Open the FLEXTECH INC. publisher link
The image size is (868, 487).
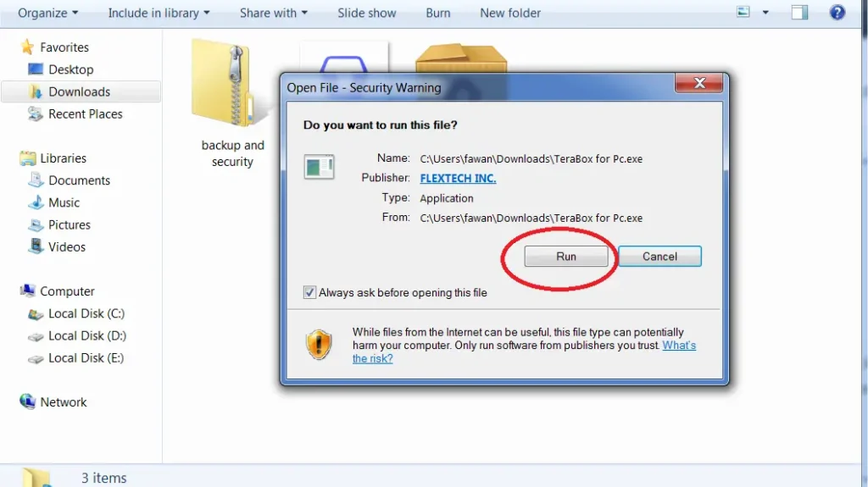pos(458,178)
